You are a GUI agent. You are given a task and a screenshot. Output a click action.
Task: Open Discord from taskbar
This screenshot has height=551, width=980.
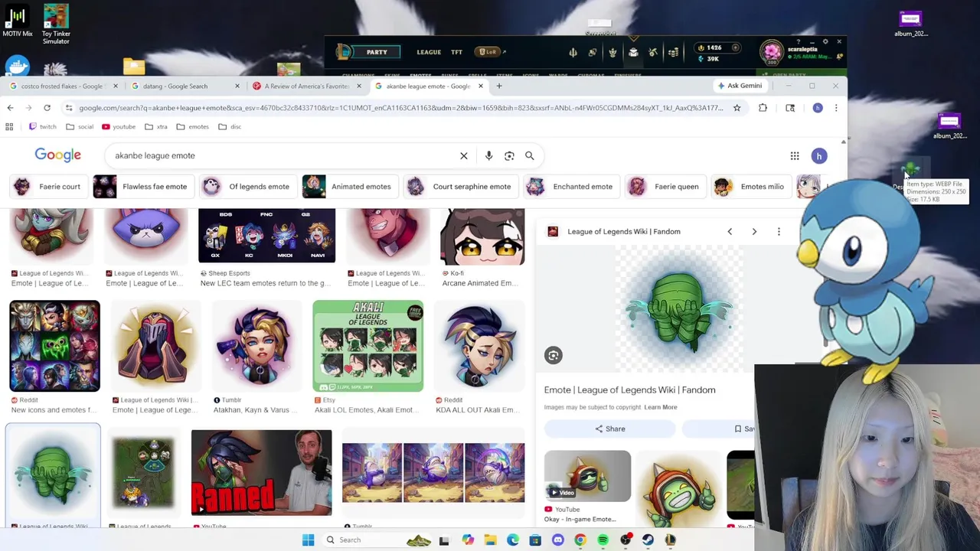pyautogui.click(x=557, y=540)
